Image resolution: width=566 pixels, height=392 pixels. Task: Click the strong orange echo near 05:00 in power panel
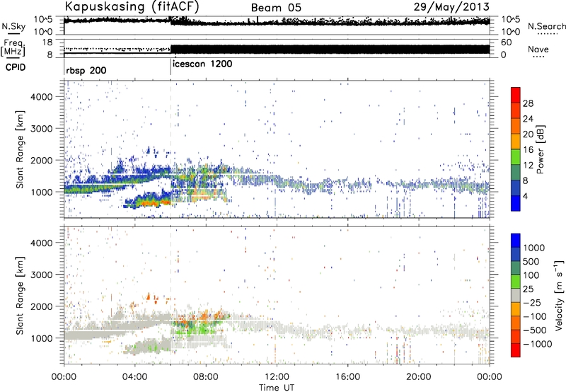(150, 204)
